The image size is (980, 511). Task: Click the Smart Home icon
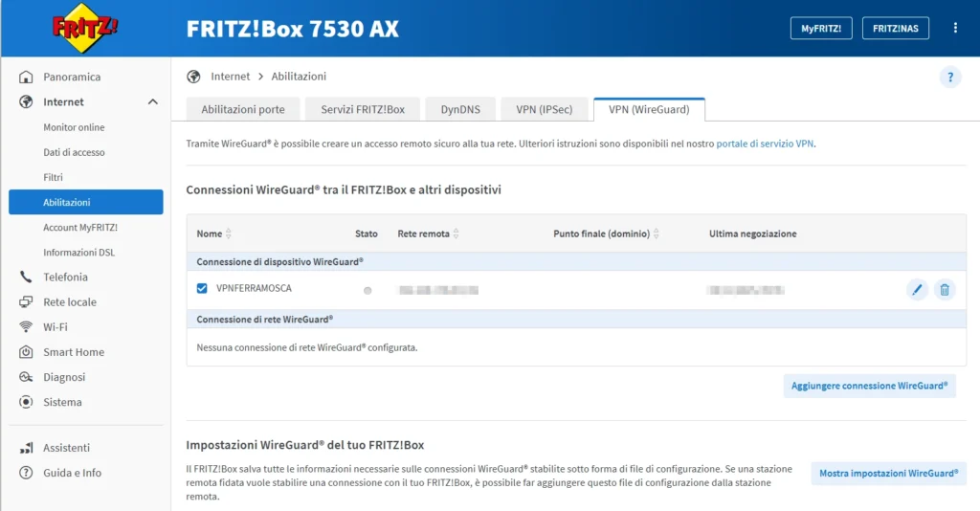click(26, 352)
